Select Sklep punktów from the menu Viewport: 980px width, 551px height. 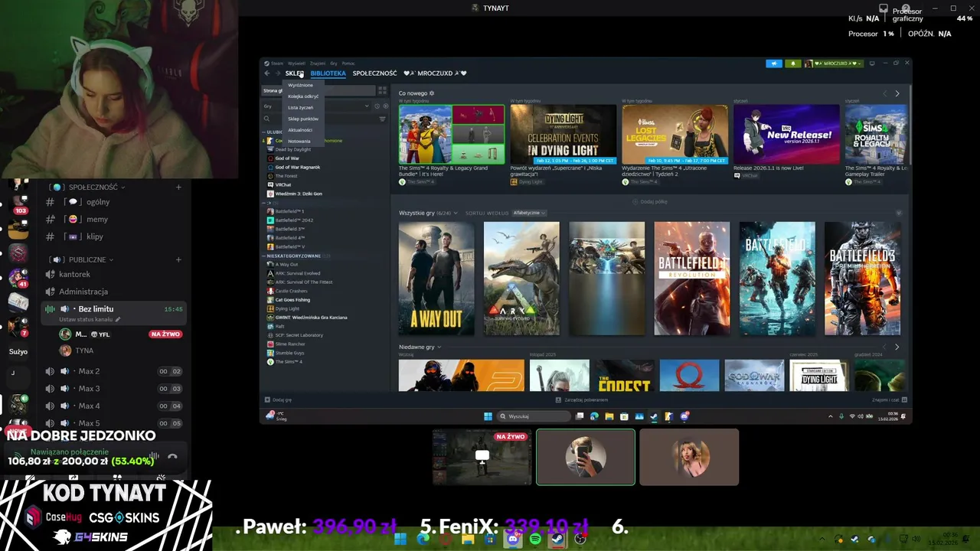(303, 119)
